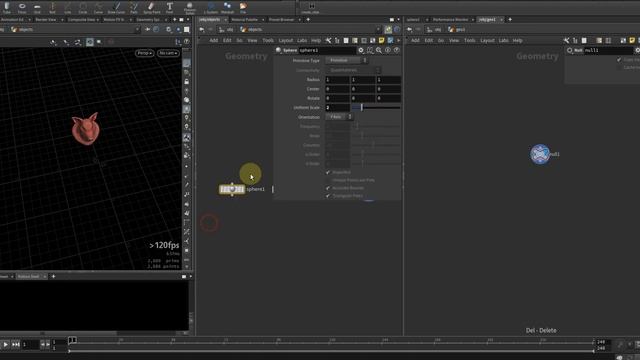Open Add menu in middle network pane
The image size is (640, 360).
click(213, 40)
